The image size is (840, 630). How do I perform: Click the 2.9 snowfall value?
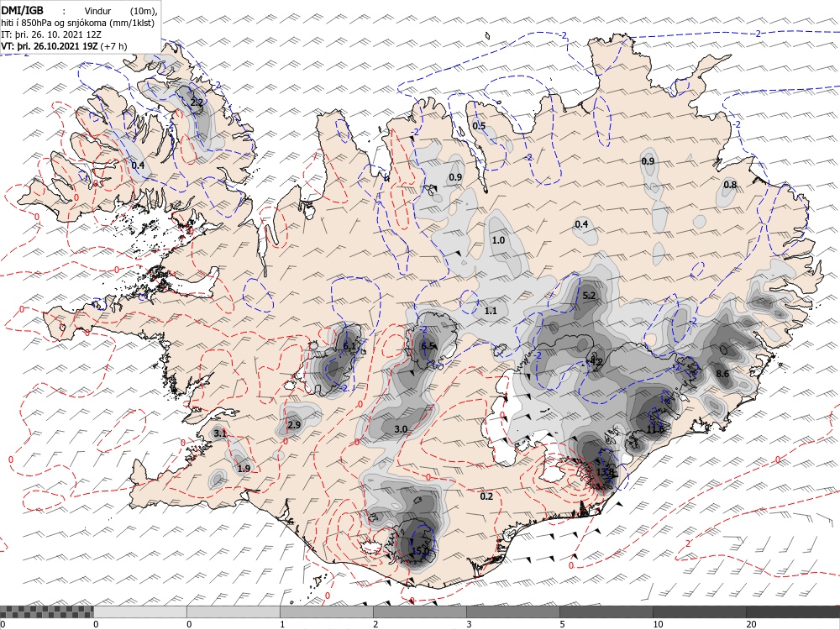pos(294,425)
